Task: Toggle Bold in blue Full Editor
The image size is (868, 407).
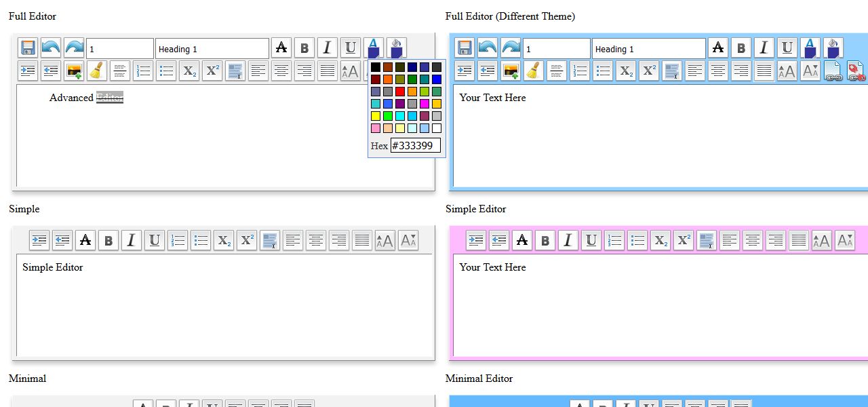Action: [x=741, y=48]
